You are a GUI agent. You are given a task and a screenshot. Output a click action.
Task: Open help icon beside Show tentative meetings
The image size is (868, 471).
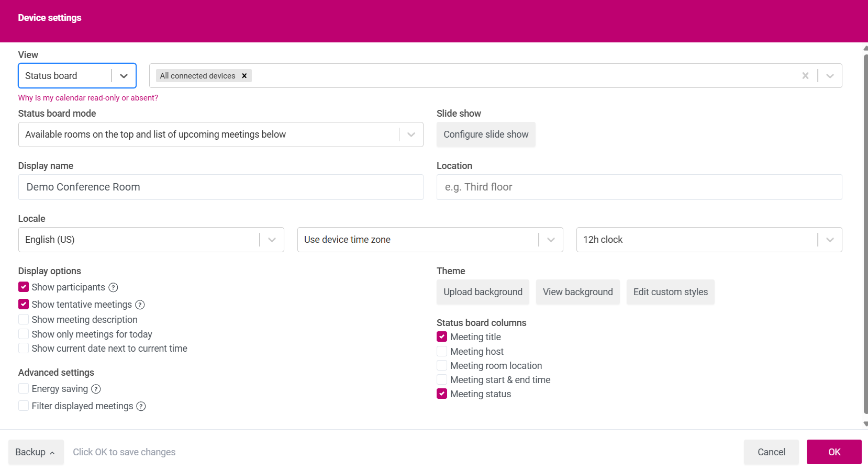coord(140,305)
